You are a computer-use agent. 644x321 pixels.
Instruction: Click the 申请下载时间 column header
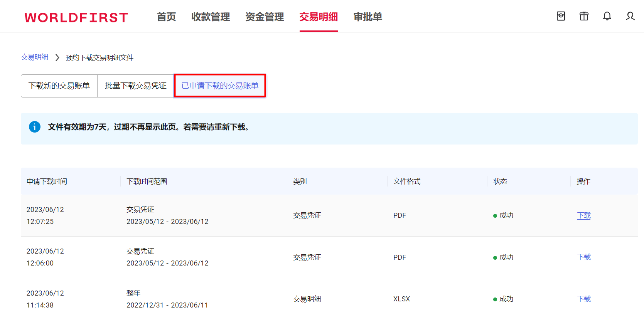coord(47,182)
